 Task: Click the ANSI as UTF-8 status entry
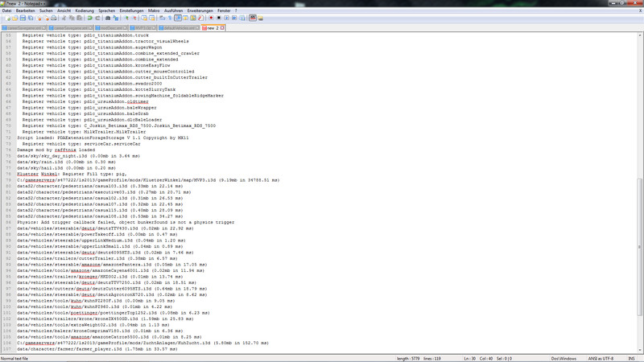[601, 359]
